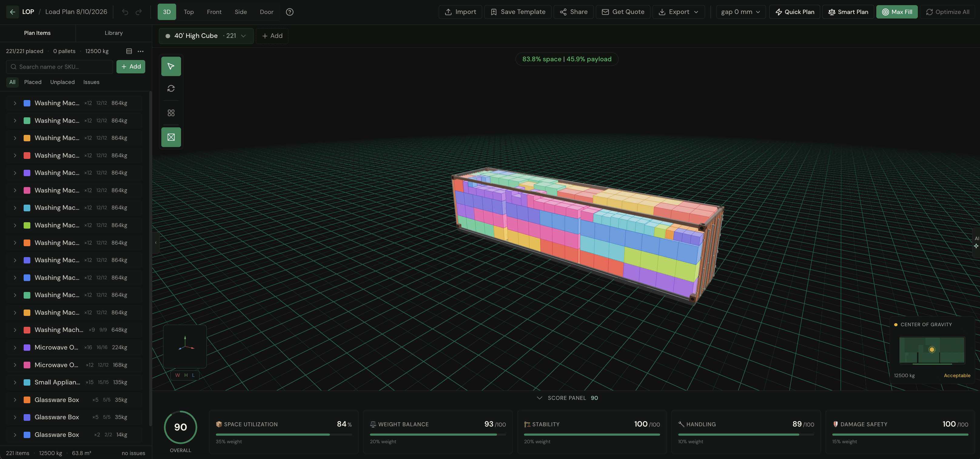Click the Stability icon
This screenshot has height=459, width=980.
[527, 424]
